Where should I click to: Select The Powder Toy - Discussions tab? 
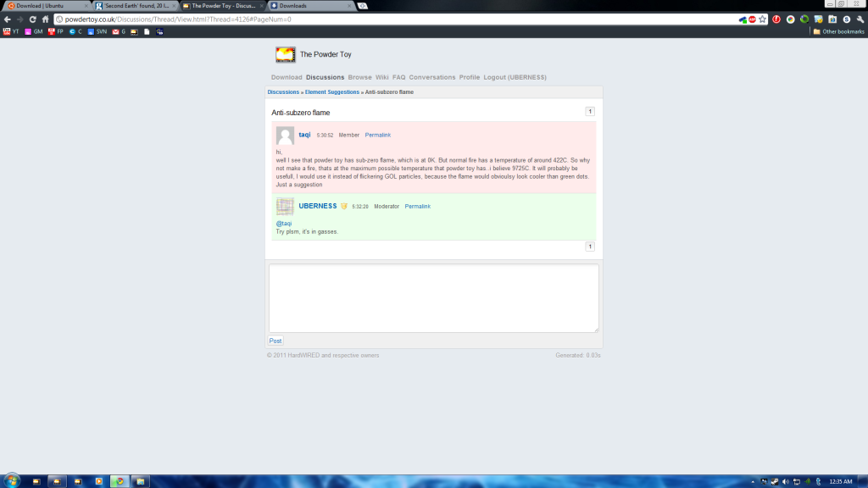223,6
